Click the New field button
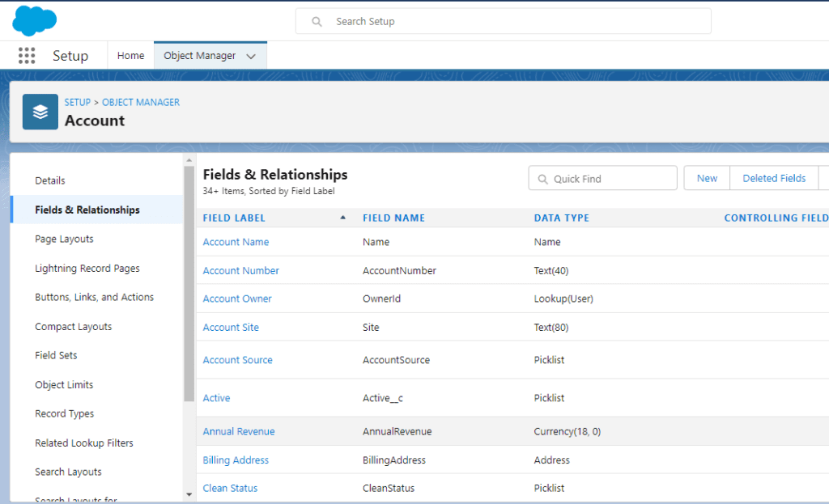Viewport: 829px width, 504px height. tap(707, 178)
